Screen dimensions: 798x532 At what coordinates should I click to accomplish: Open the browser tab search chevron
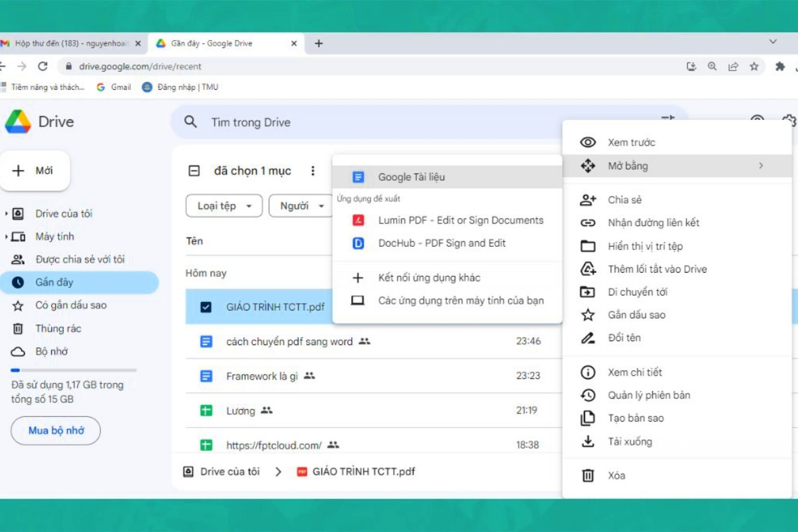(773, 41)
